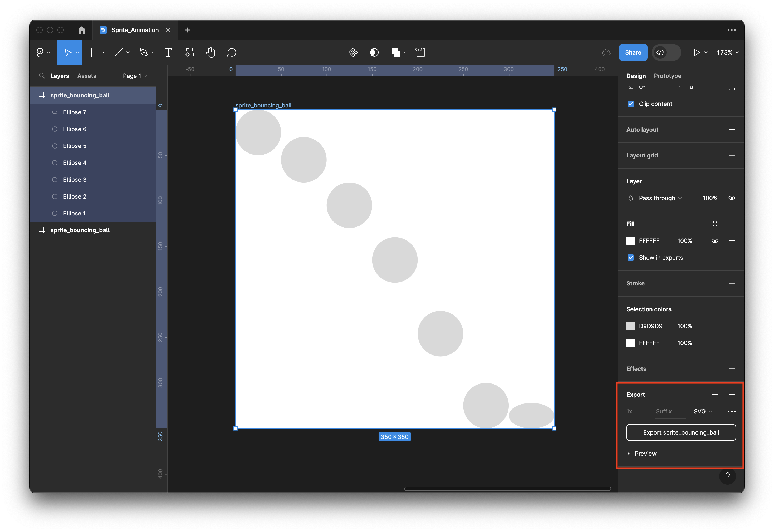Open the Resources tool in toolbar

click(x=190, y=52)
